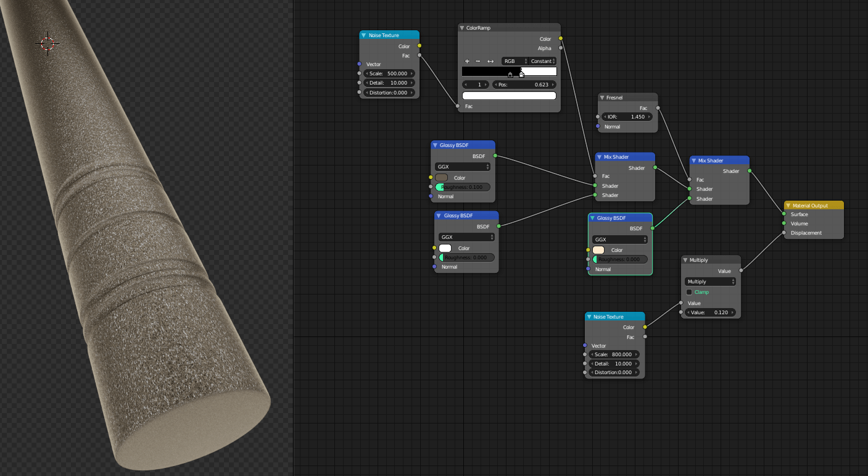Click the Fac output socket of the Fresnel node
This screenshot has width=868, height=476.
tap(658, 107)
